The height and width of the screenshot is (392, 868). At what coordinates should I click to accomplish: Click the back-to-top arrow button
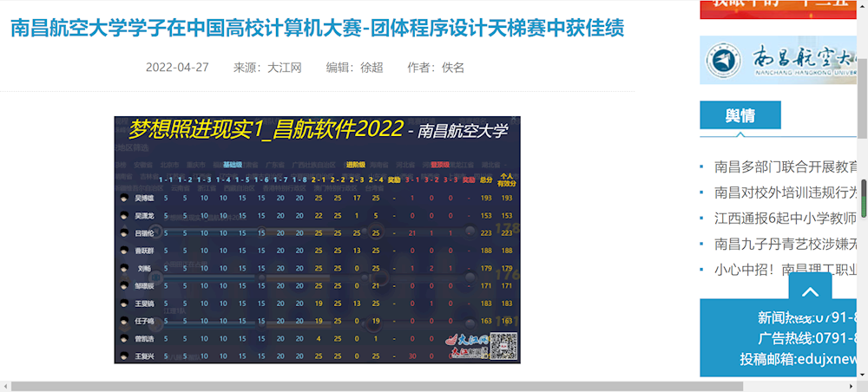tap(810, 293)
